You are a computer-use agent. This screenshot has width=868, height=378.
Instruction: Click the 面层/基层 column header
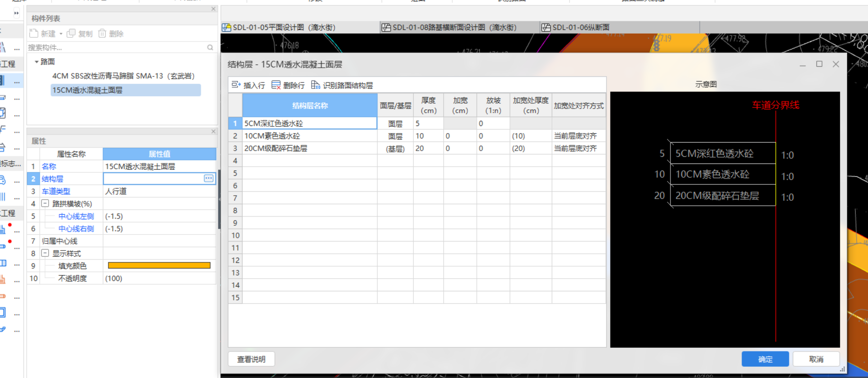pos(395,106)
